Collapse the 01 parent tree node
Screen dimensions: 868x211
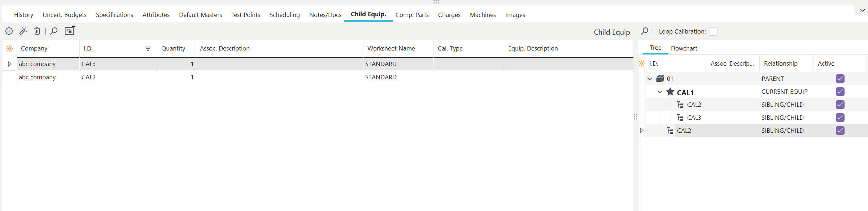click(x=650, y=79)
